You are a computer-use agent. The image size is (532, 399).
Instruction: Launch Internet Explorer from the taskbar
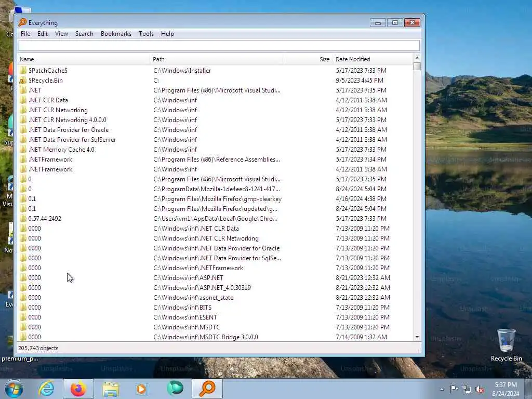pos(46,389)
